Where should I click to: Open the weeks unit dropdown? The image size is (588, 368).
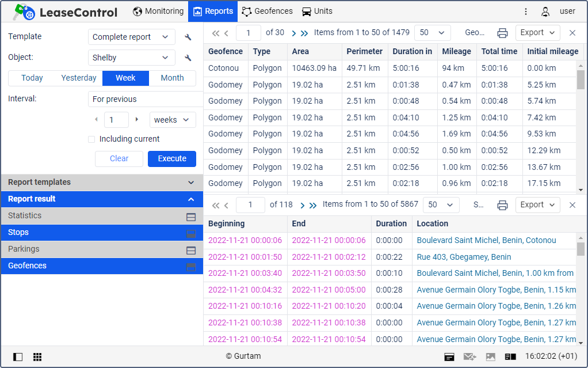(172, 120)
